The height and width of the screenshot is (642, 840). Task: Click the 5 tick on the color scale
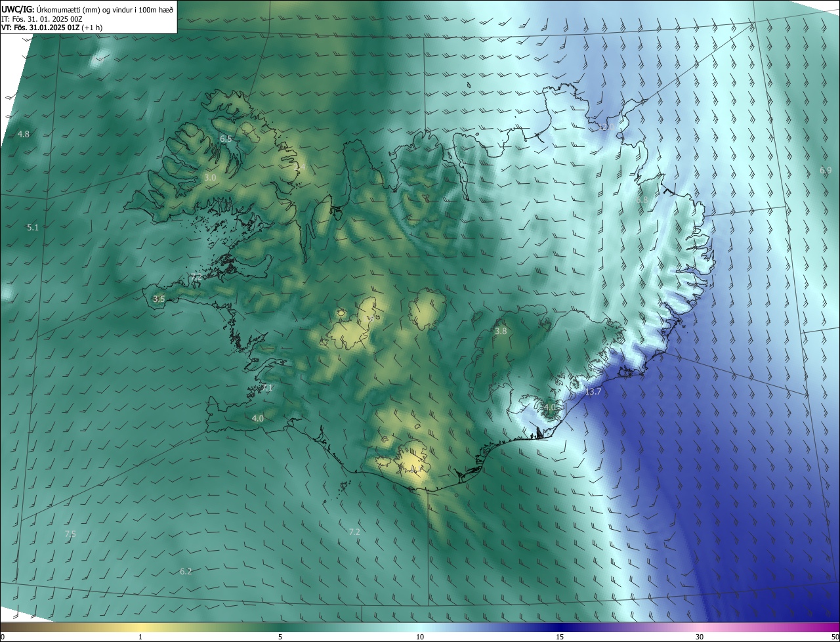click(x=280, y=637)
